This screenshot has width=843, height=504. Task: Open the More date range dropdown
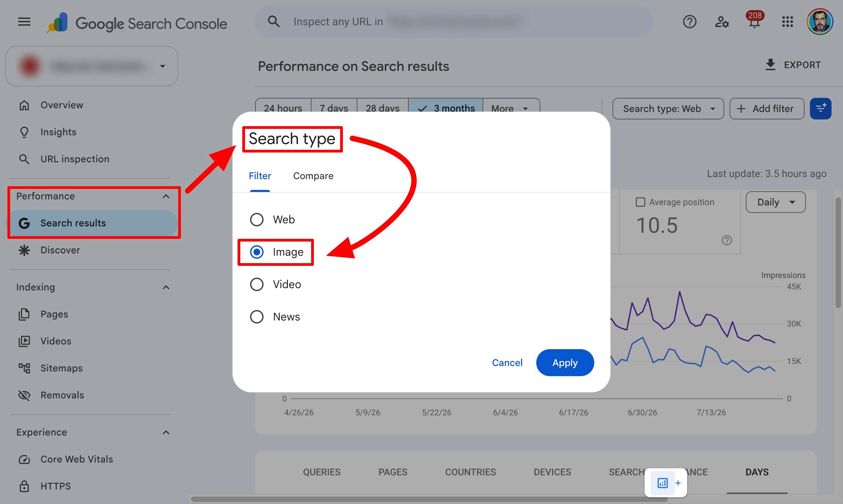(511, 109)
